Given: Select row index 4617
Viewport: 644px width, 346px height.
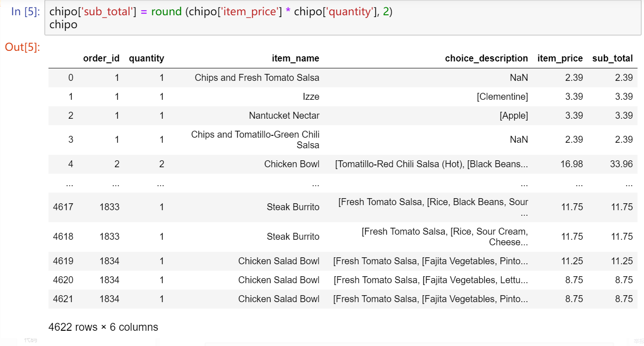Looking at the screenshot, I should pos(63,207).
